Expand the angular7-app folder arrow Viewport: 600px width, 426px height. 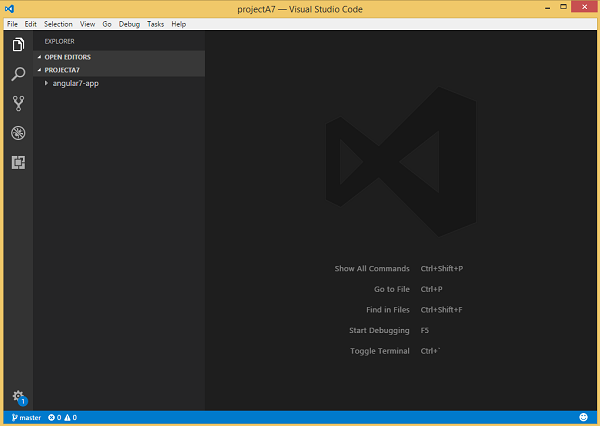click(x=46, y=83)
